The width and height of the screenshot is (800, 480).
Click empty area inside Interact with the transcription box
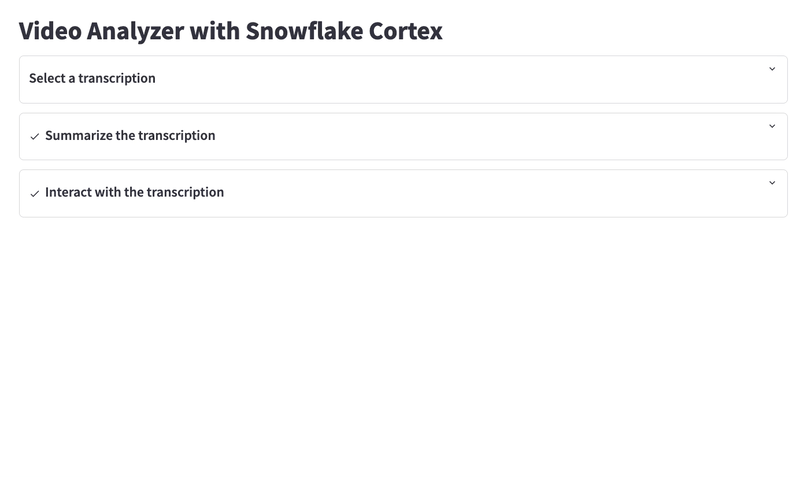tap(459, 193)
